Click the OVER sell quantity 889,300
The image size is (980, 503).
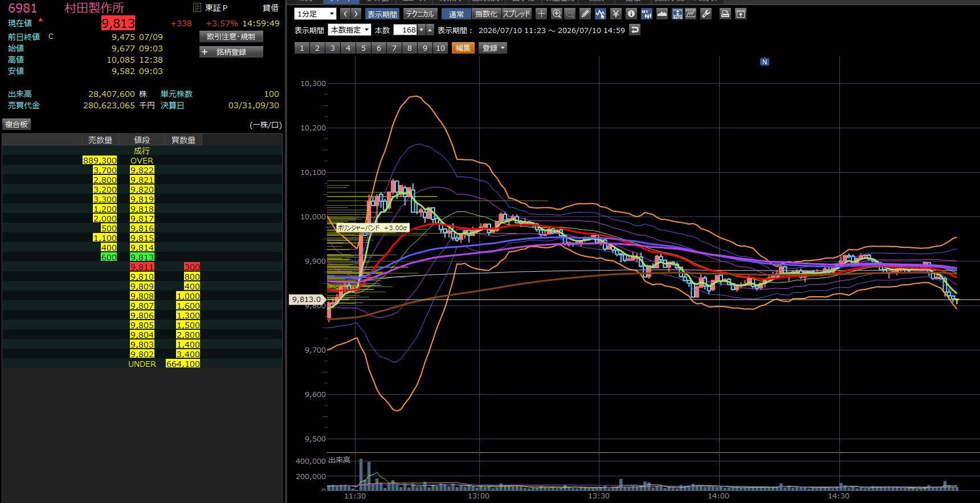point(100,160)
